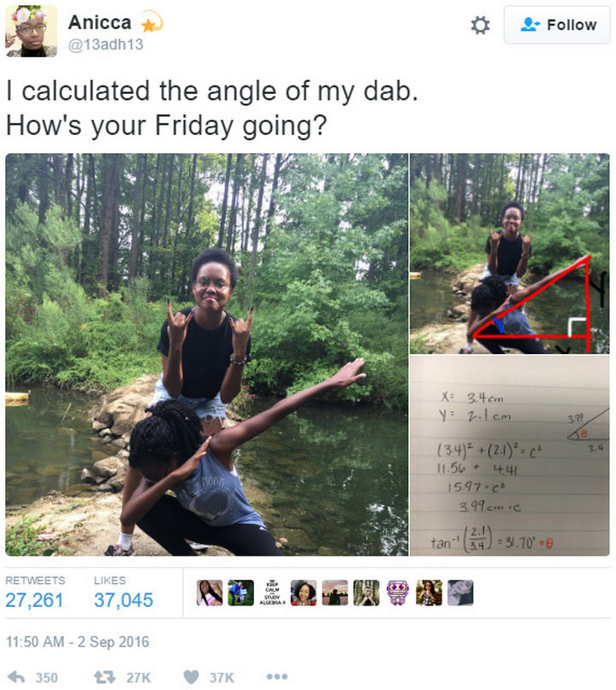Open the @13adh13 handle link
616x690 pixels.
click(106, 44)
